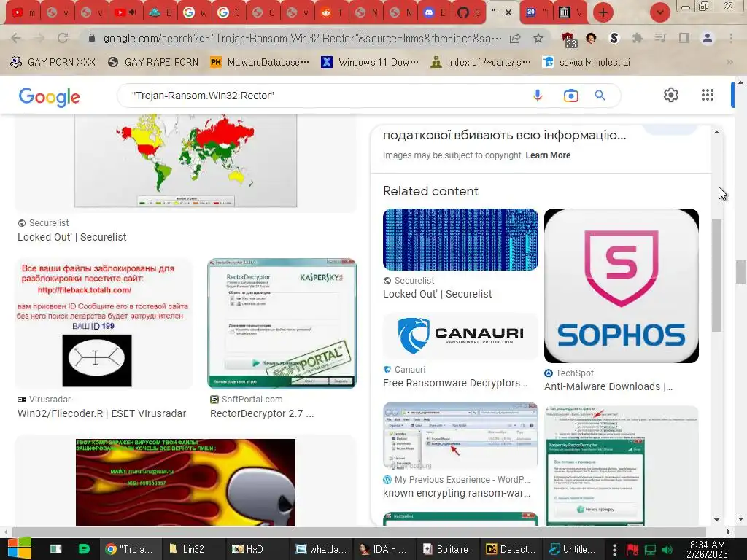Viewport: 747px width, 560px height.
Task: Click the black S extension icon
Action: 614,38
